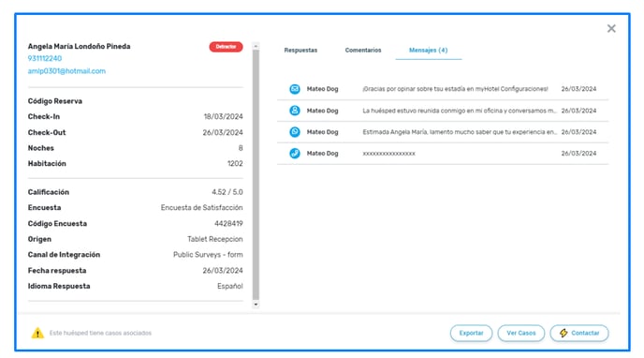Click the vertical scrollbar thumb in guest panel
Viewport: 644px width, 358px height.
click(x=256, y=174)
